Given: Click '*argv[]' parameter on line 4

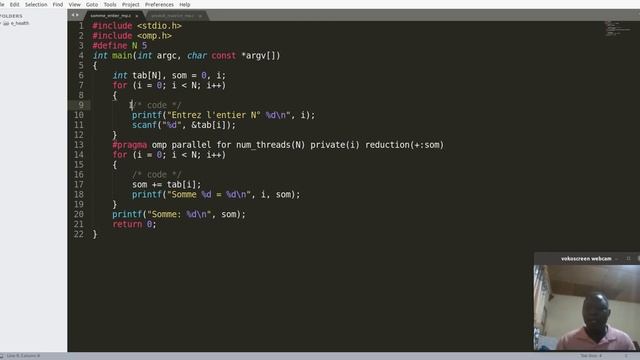Looking at the screenshot, I should 261,56.
